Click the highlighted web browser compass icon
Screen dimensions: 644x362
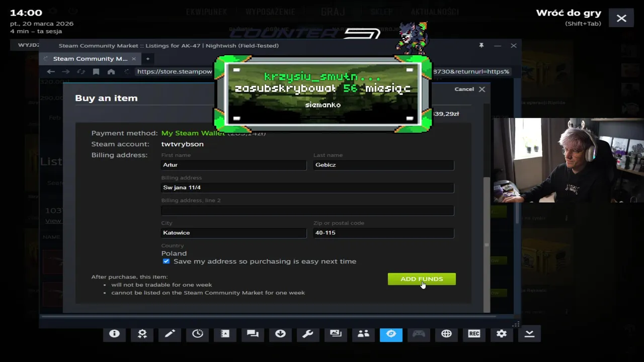[391, 334]
